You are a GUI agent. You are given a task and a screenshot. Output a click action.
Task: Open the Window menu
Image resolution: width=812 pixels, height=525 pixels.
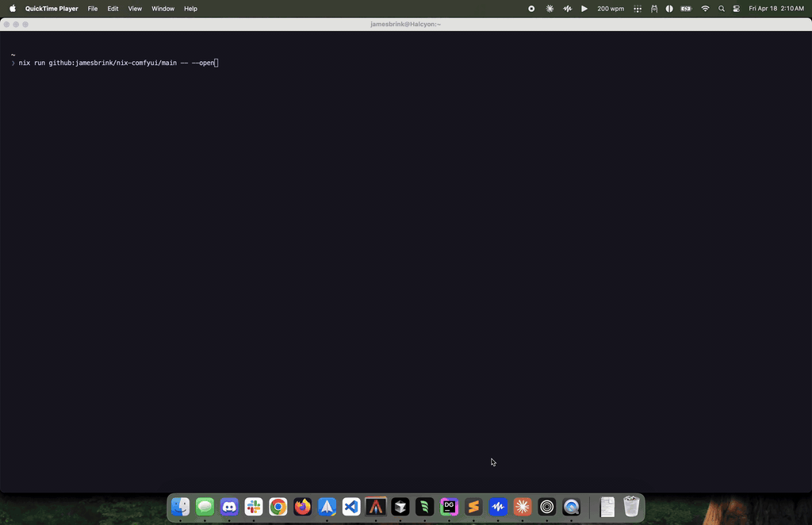click(163, 9)
